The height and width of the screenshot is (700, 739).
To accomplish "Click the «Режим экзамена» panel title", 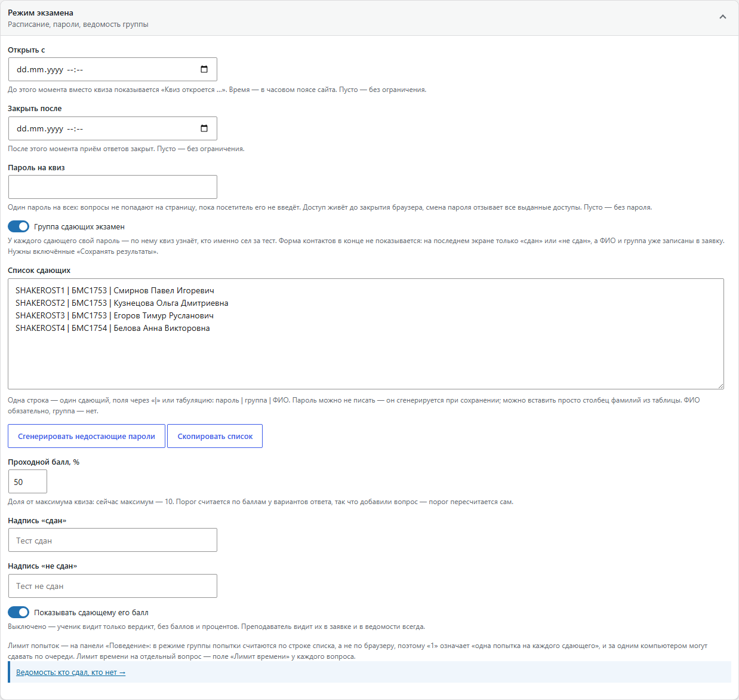I will 41,13.
